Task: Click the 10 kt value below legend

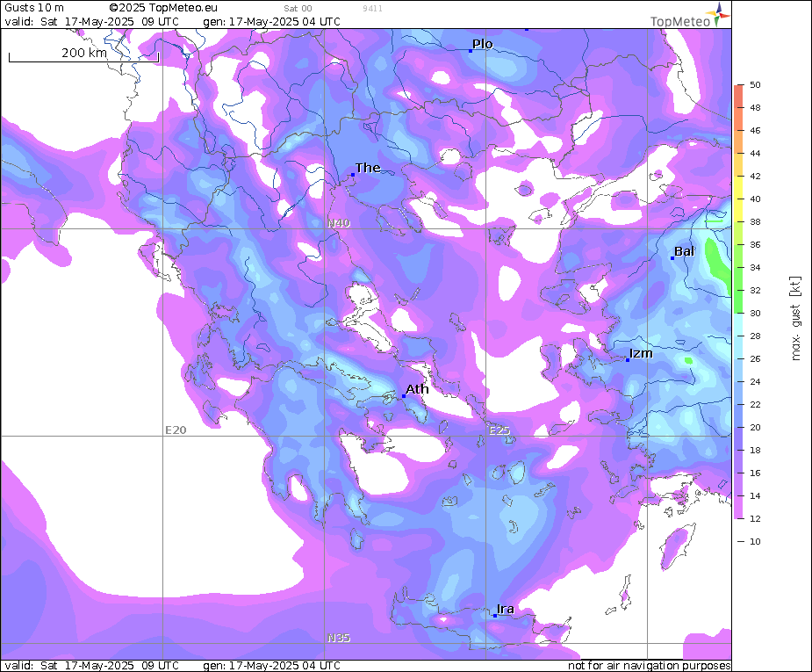Action: 755,541
